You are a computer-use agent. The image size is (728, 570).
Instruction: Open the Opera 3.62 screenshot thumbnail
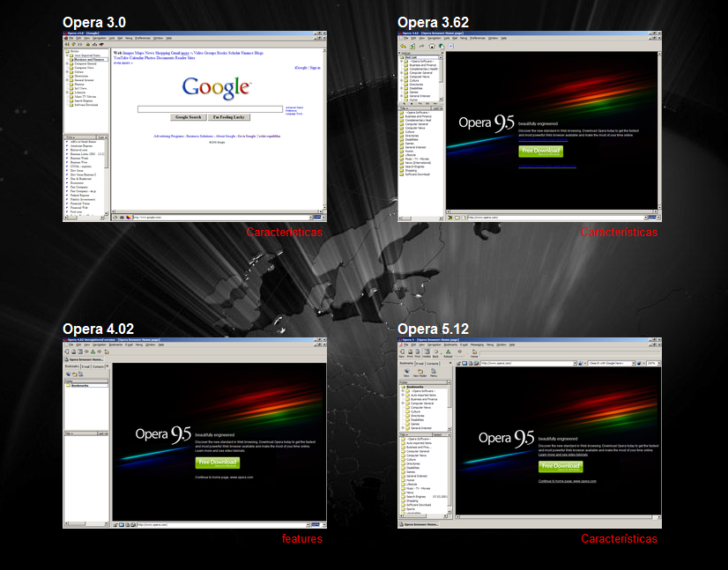click(x=530, y=126)
